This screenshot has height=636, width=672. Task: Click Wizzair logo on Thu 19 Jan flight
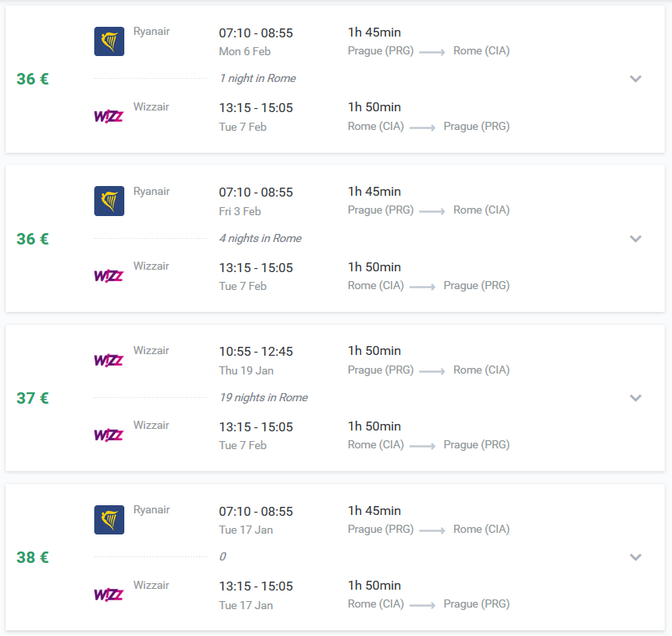109,360
